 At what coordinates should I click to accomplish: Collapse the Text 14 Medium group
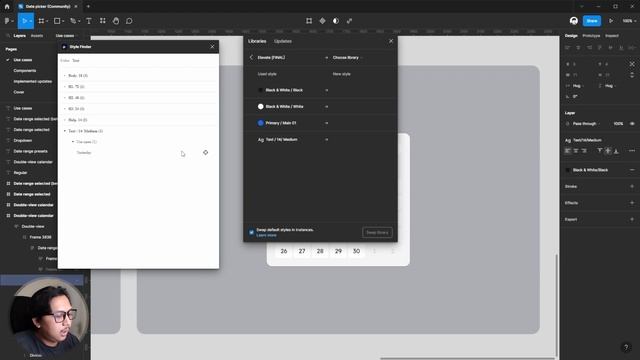(65, 131)
